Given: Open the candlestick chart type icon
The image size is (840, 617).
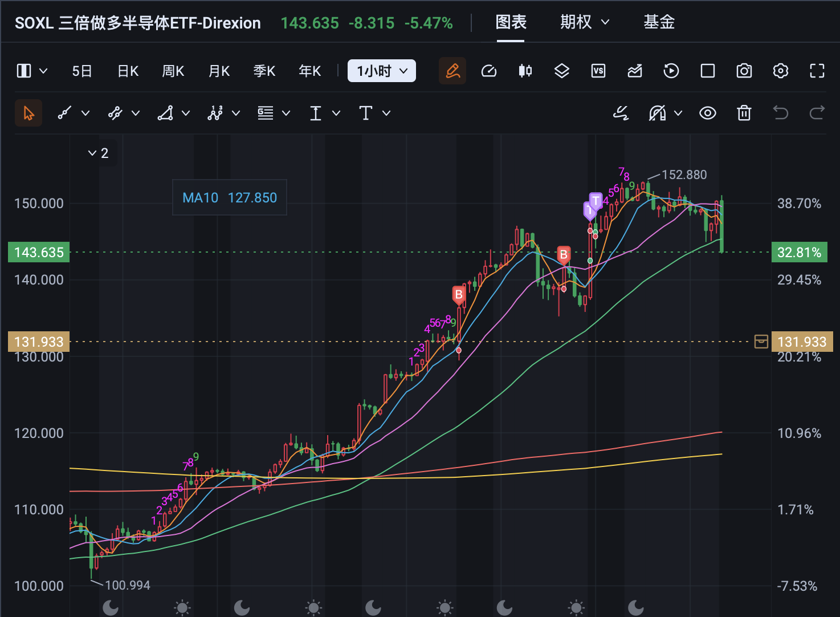Looking at the screenshot, I should click(x=525, y=71).
